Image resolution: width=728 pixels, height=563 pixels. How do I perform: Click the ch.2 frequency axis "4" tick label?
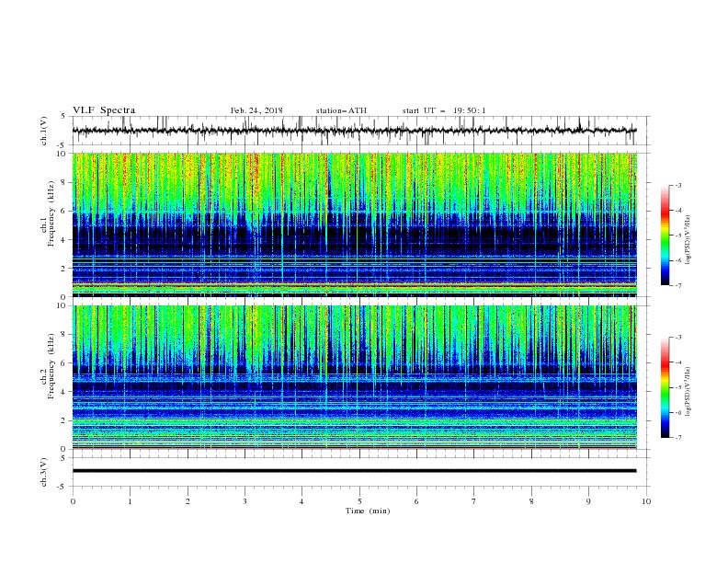[x=65, y=392]
